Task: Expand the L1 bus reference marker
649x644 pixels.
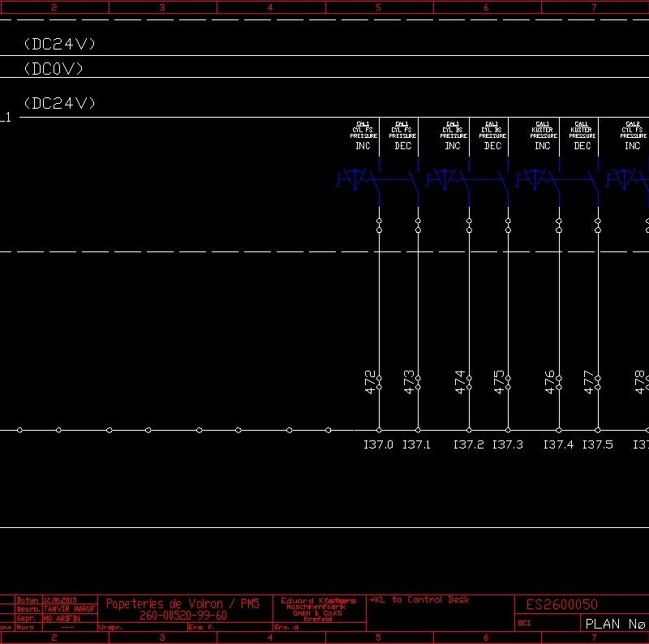Action: pyautogui.click(x=6, y=118)
